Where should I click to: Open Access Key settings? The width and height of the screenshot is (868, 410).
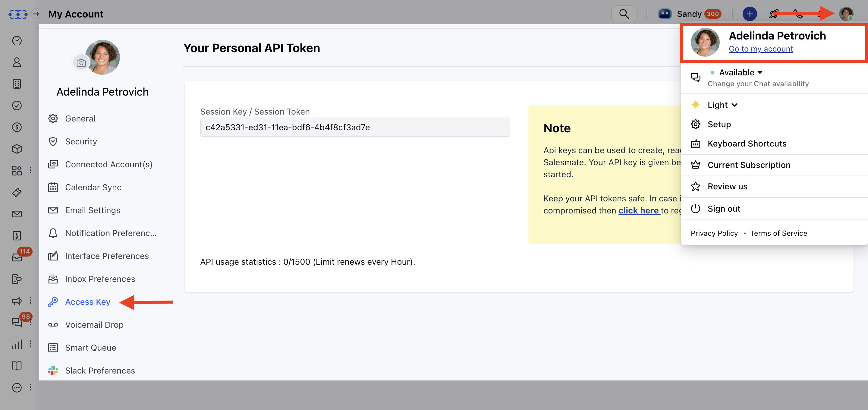click(x=88, y=302)
